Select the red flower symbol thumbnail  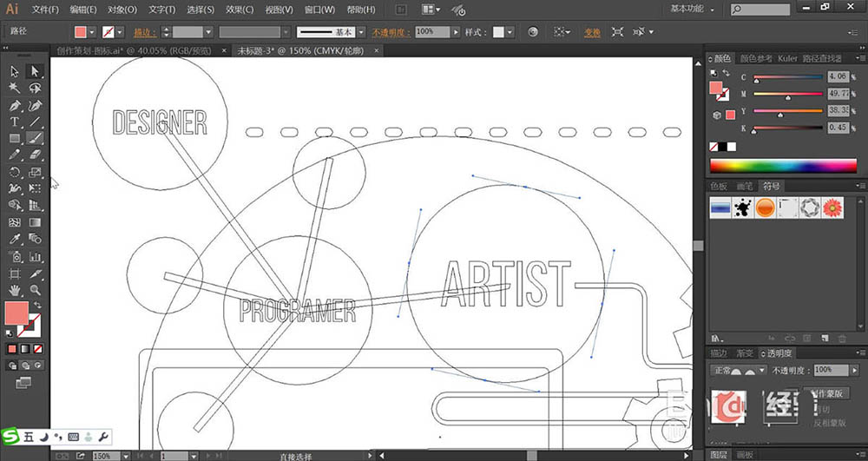click(x=832, y=207)
